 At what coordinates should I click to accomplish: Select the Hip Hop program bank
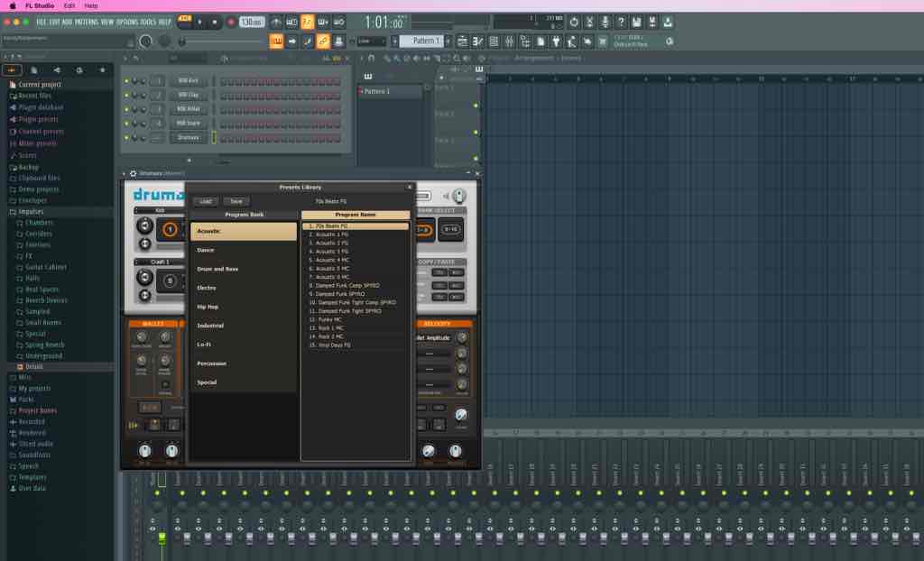tap(244, 307)
